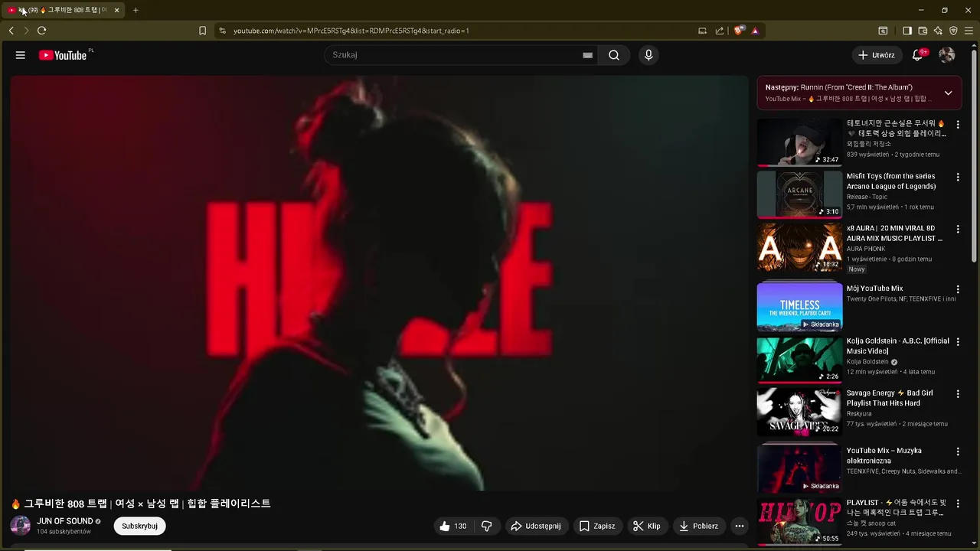Open the Brave Wallet icon

pos(923,31)
